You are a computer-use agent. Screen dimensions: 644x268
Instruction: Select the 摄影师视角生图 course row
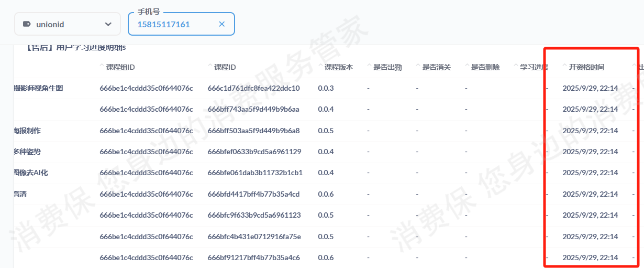tap(38, 88)
